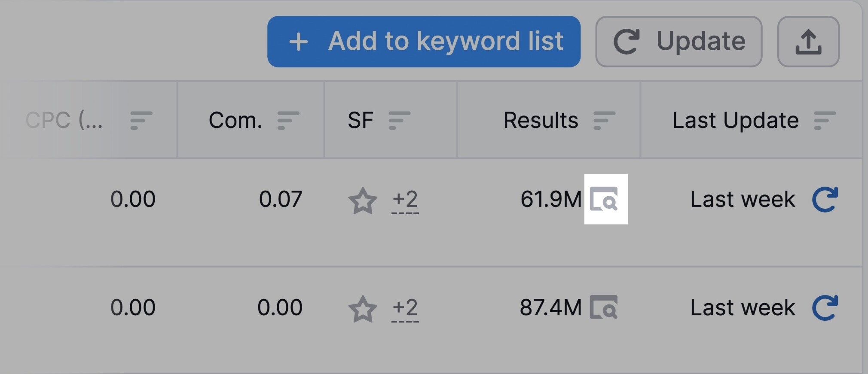
Task: Expand the +2 SERP features in second row
Action: pos(405,308)
